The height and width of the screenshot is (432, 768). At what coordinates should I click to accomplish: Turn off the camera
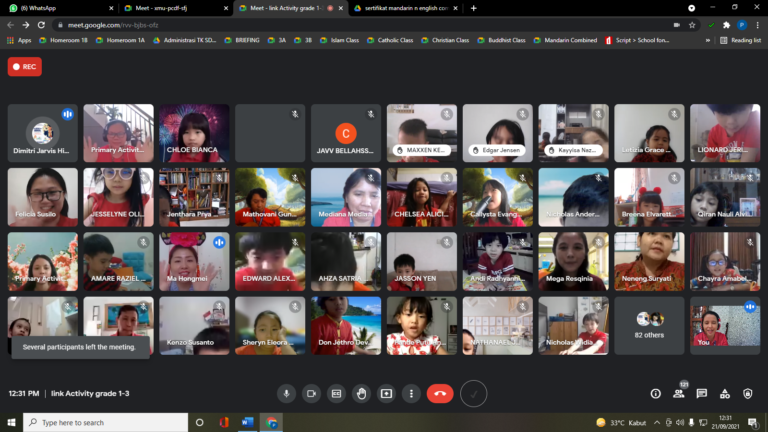coord(311,394)
